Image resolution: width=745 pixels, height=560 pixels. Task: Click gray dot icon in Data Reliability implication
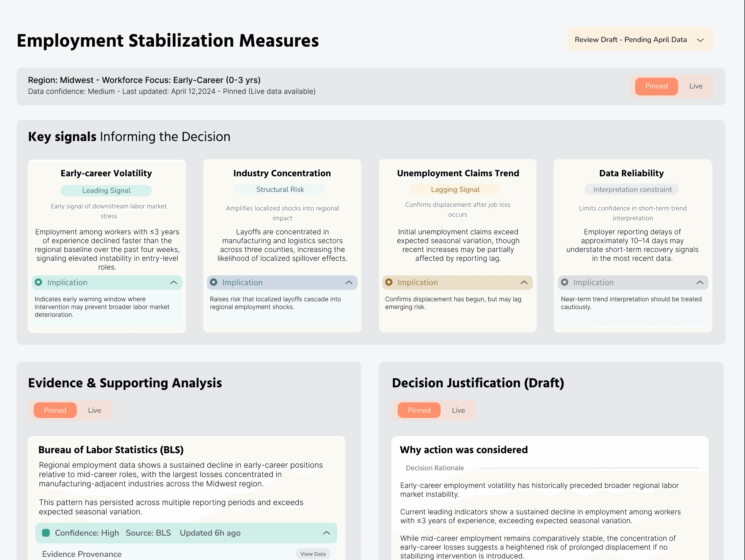(565, 282)
